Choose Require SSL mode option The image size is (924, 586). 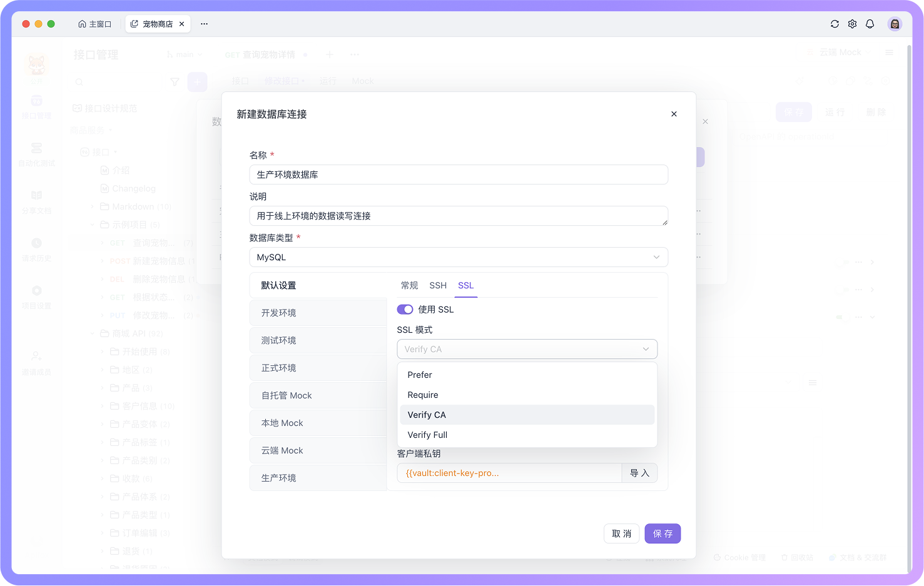(527, 395)
